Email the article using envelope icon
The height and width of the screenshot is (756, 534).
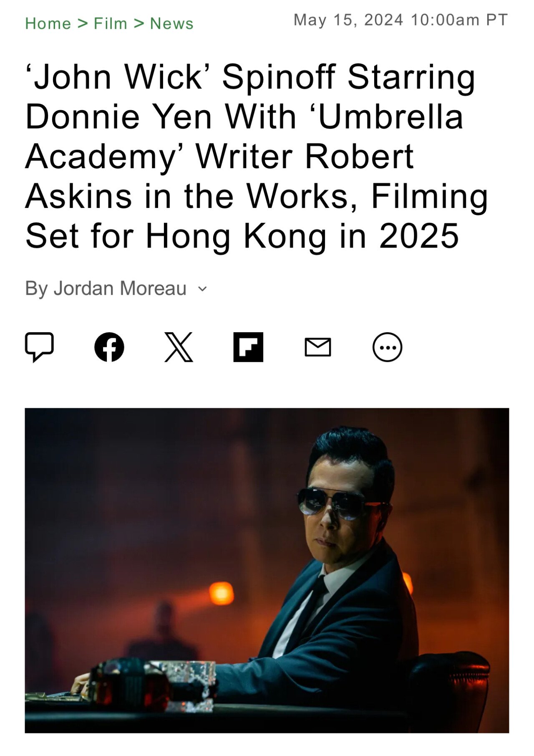coord(318,347)
